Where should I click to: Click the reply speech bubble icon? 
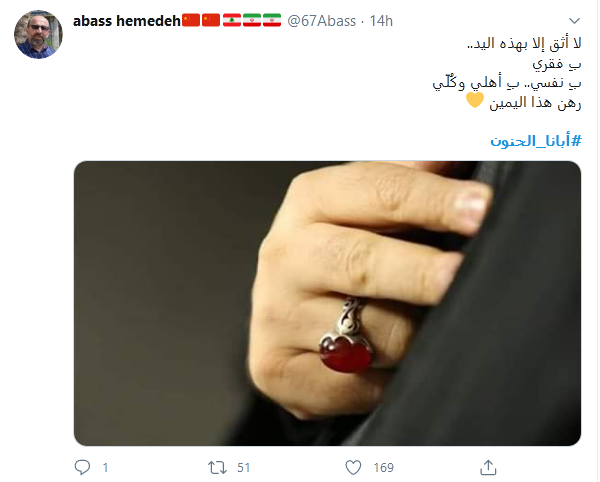coord(82,467)
